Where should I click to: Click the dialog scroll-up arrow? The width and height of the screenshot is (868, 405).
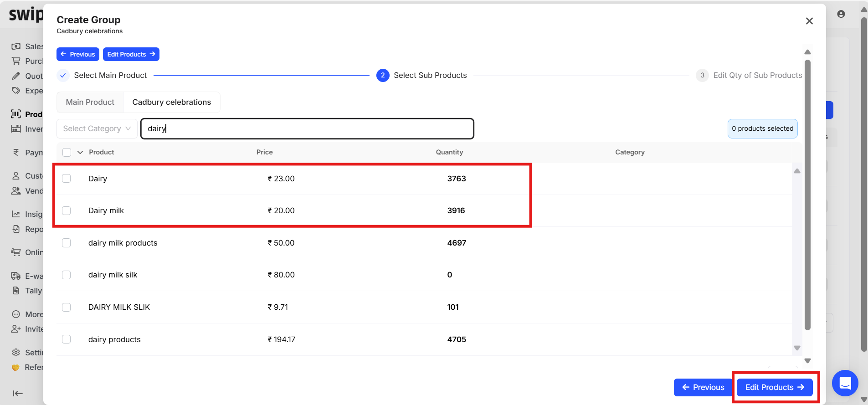tap(807, 52)
